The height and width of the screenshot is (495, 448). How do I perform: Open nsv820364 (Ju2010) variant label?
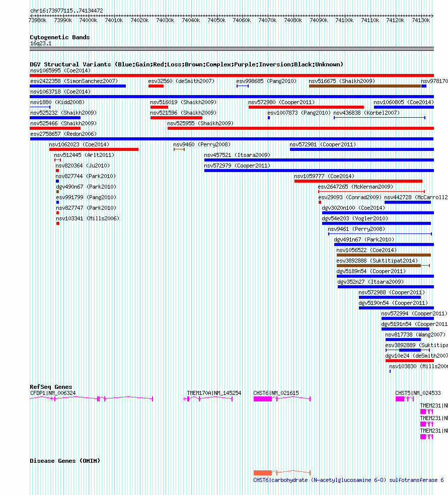pos(83,166)
